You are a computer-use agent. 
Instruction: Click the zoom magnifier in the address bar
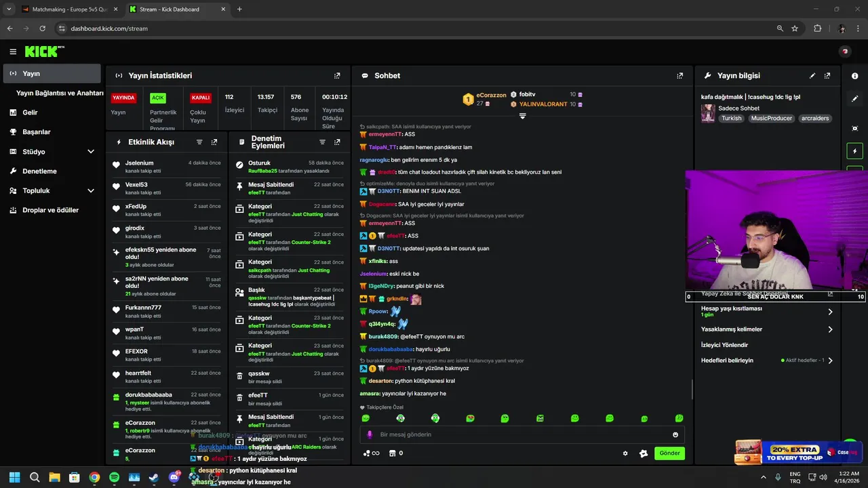780,28
